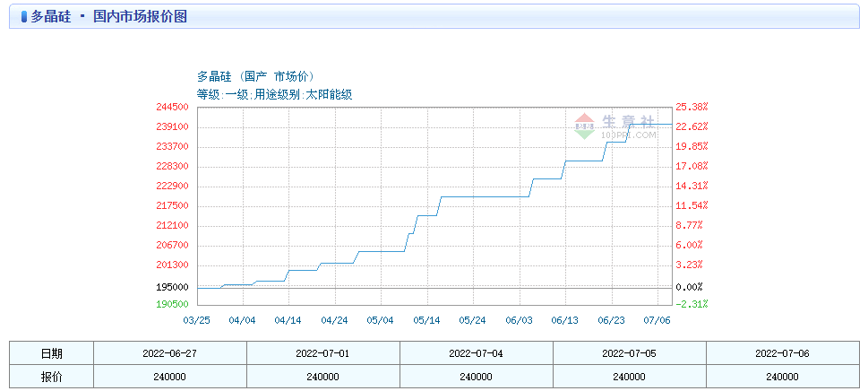Select the 2022-07-04 date cell

[x=476, y=353]
